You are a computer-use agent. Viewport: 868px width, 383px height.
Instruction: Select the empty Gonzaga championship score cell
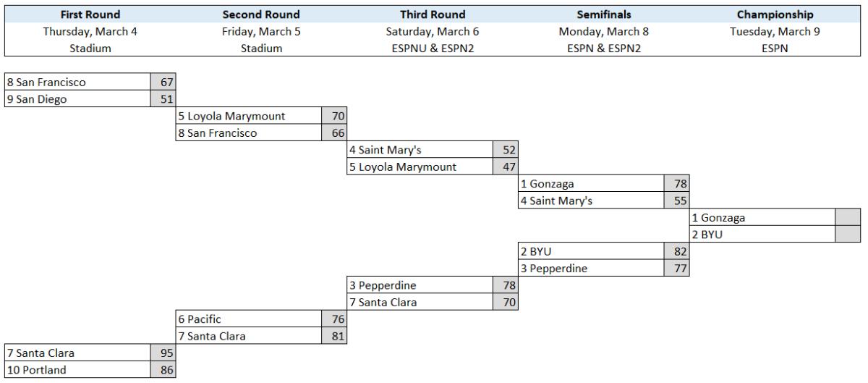pyautogui.click(x=847, y=217)
